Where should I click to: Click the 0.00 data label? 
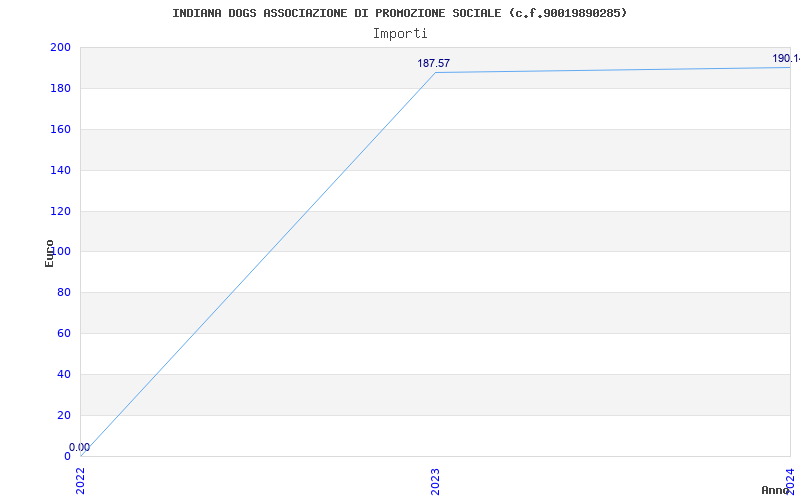click(x=80, y=447)
